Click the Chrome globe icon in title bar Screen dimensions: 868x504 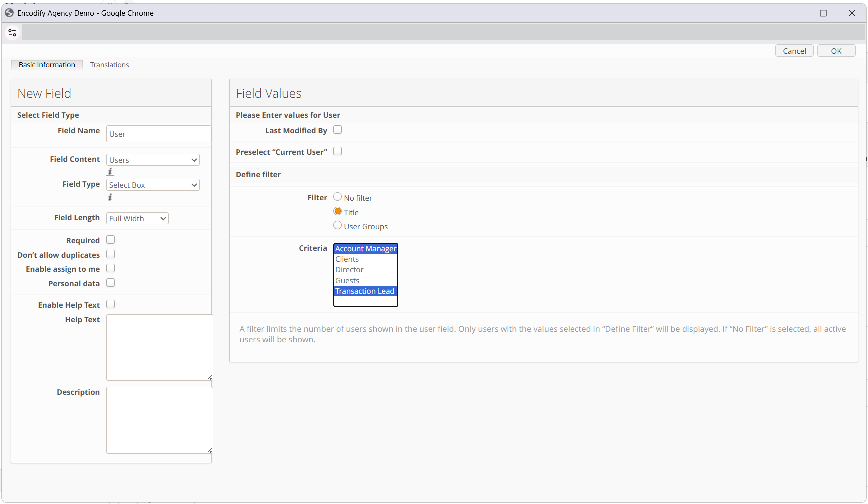[x=9, y=13]
